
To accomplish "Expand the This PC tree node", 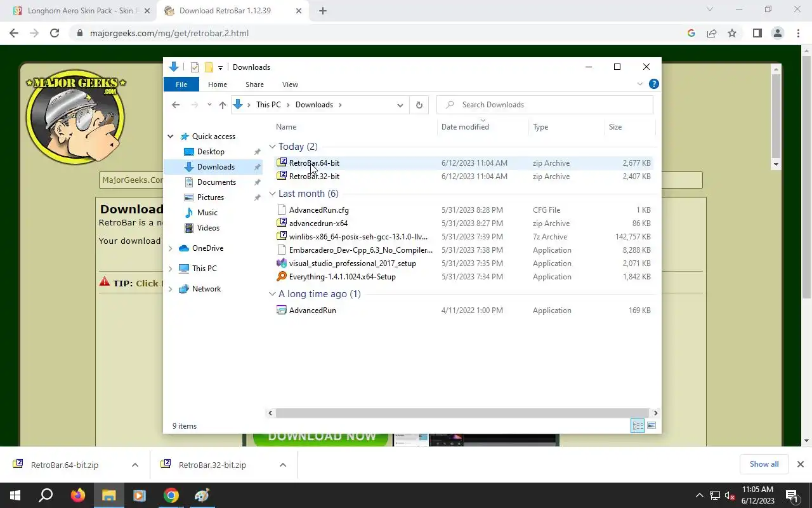I will 170,269.
